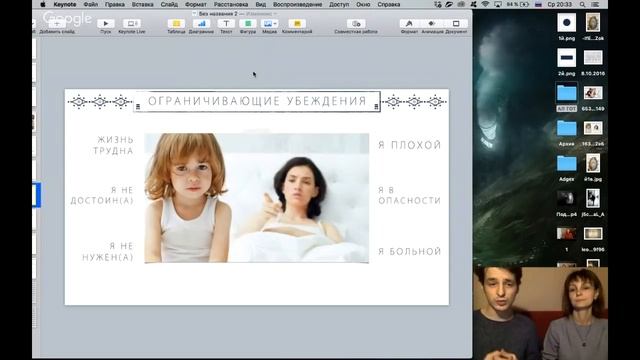Open the Медиа dropdown in the toolbar
The width and height of the screenshot is (640, 360).
269,24
